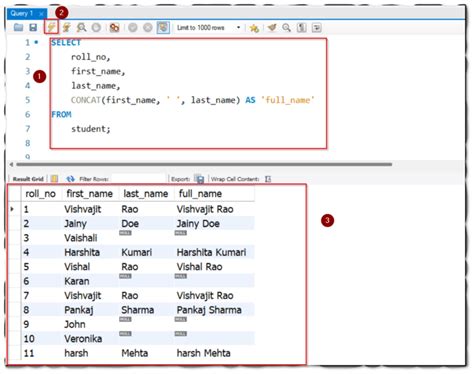Click the Harshita first_name cell
Viewport: 474px width, 374px height.
(90, 252)
